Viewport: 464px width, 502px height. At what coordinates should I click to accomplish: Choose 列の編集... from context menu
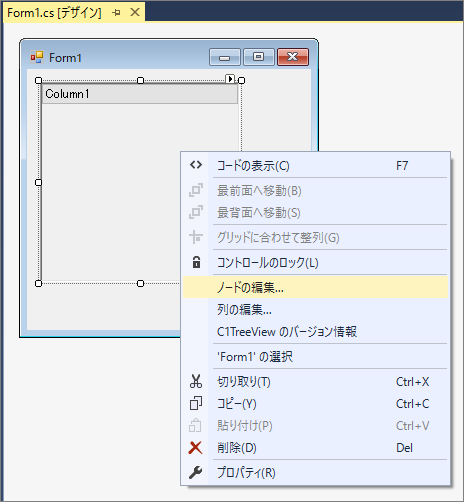tap(315, 309)
